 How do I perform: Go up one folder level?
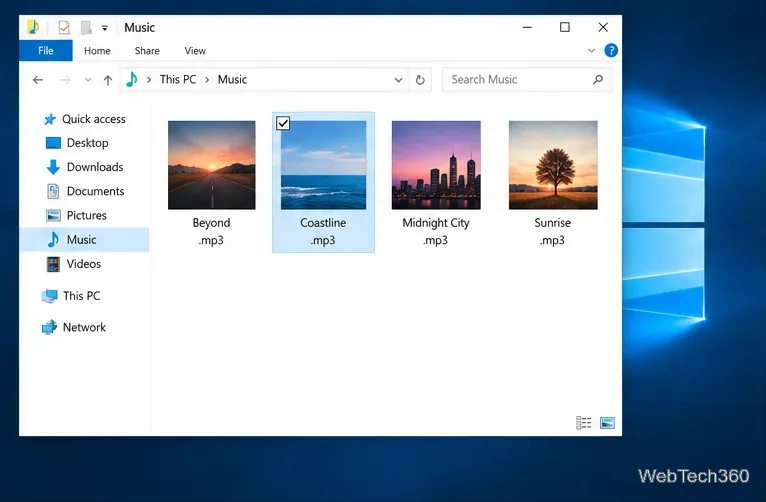point(108,80)
